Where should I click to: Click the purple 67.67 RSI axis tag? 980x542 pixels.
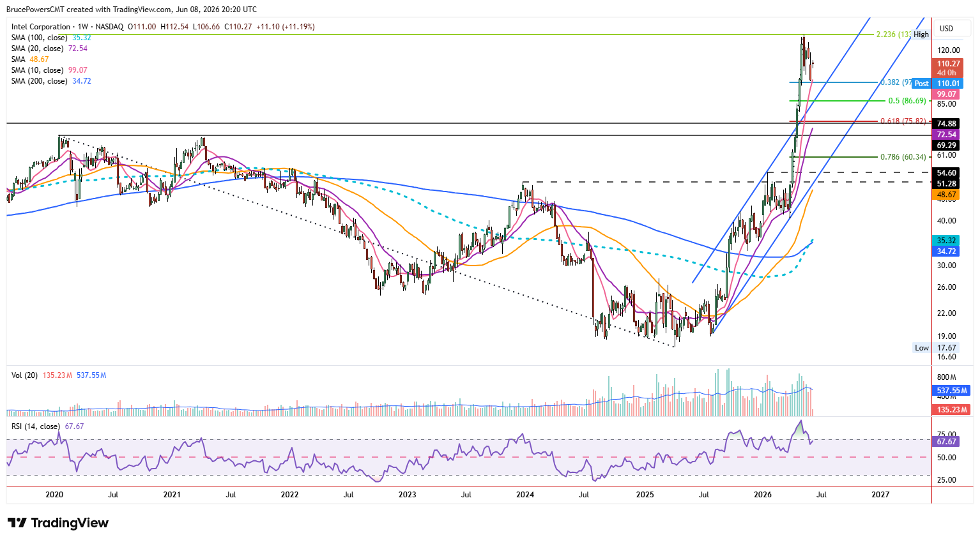click(946, 442)
